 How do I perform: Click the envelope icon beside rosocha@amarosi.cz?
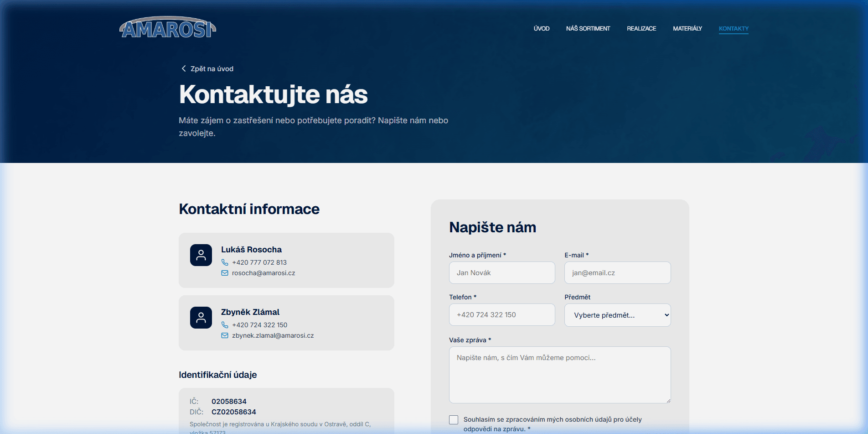[225, 273]
